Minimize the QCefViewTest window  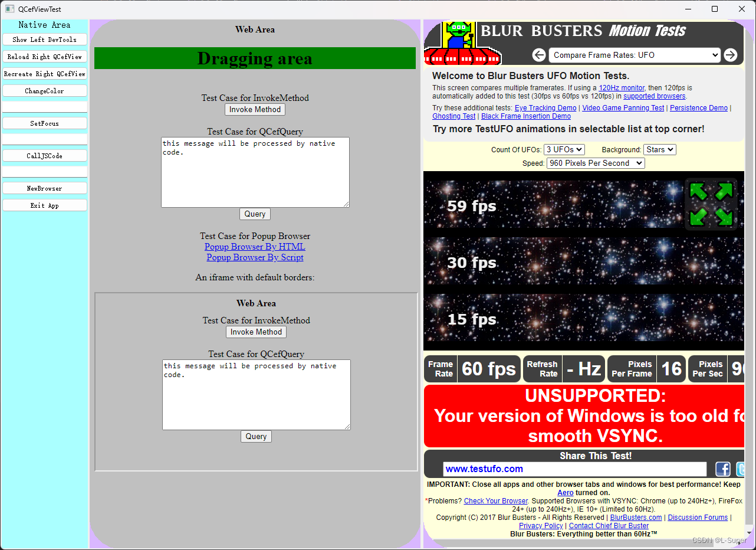click(688, 9)
